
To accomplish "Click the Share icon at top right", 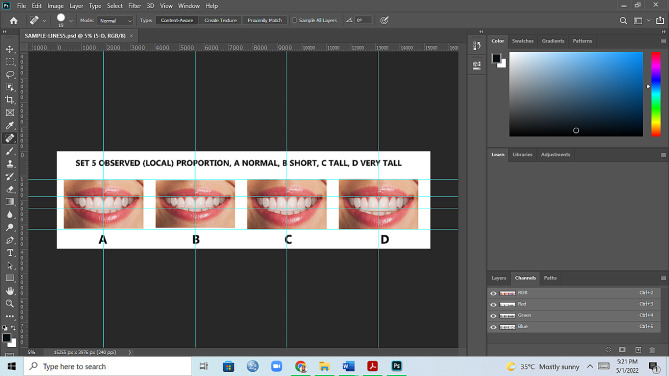I will click(x=660, y=20).
